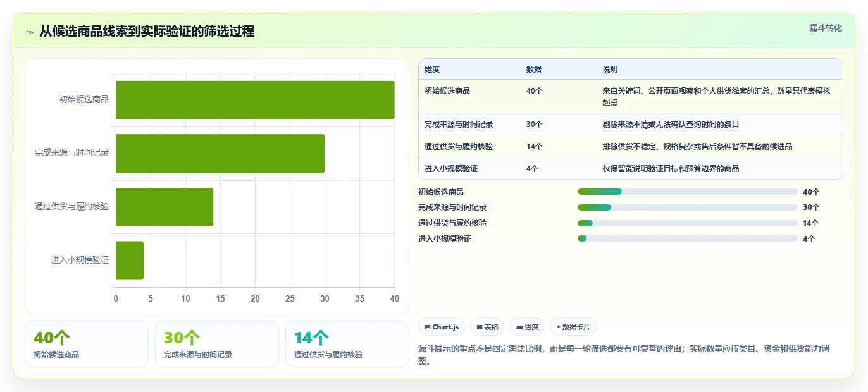
Task: Click the 40个 label after the progress bar
Action: (x=810, y=192)
